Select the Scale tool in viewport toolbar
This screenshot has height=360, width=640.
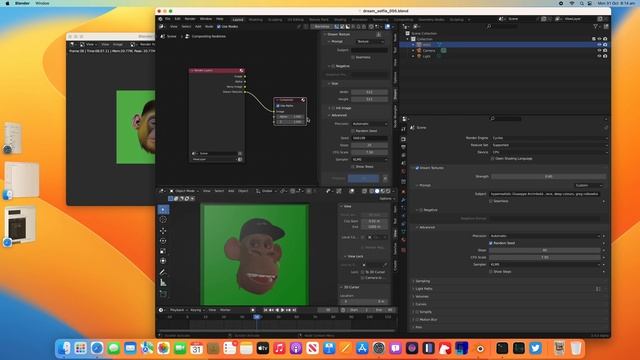[163, 251]
